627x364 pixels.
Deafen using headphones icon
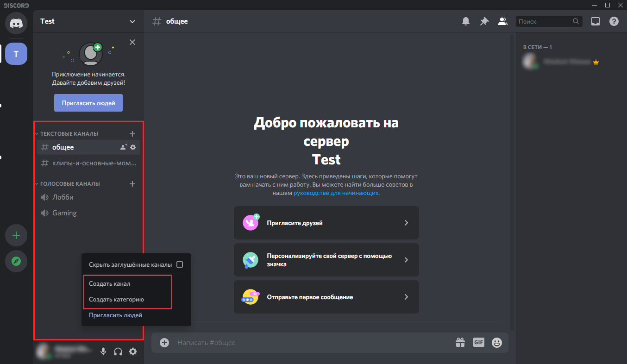118,351
